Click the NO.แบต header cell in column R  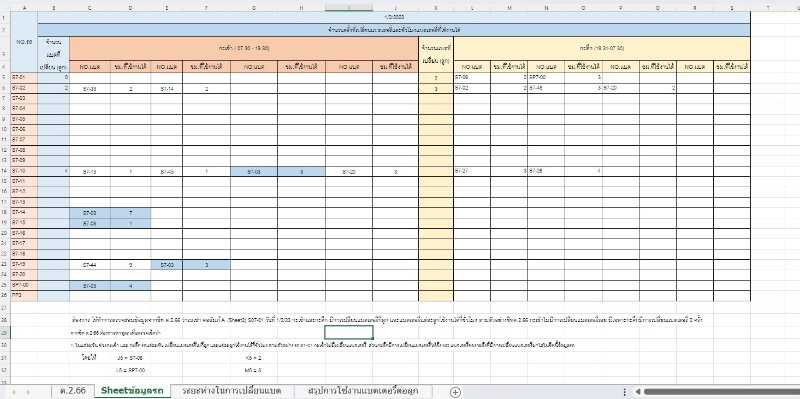(695, 67)
